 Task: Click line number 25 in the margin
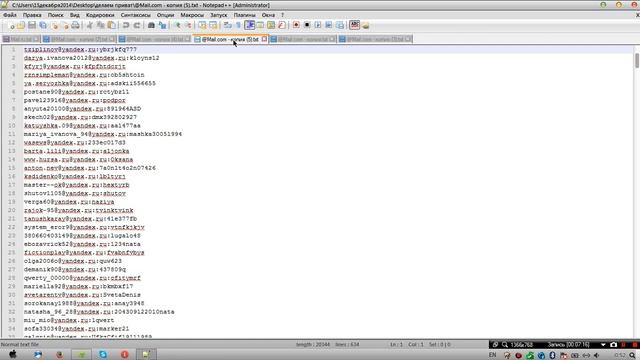pyautogui.click(x=11, y=252)
